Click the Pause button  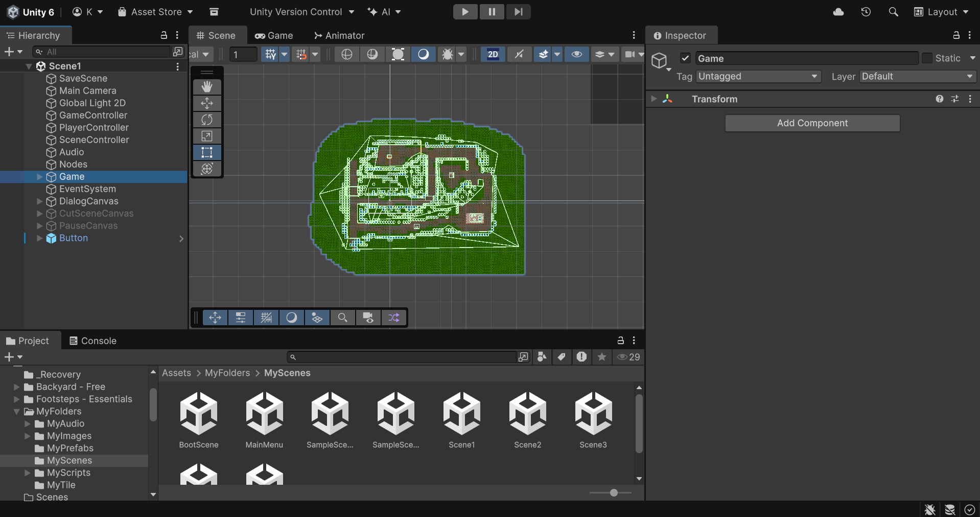click(492, 12)
